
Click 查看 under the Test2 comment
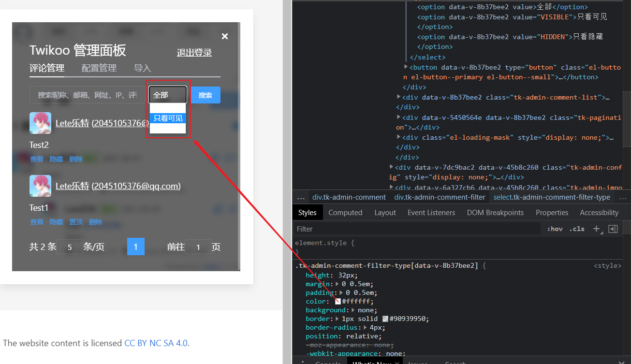pos(37,159)
